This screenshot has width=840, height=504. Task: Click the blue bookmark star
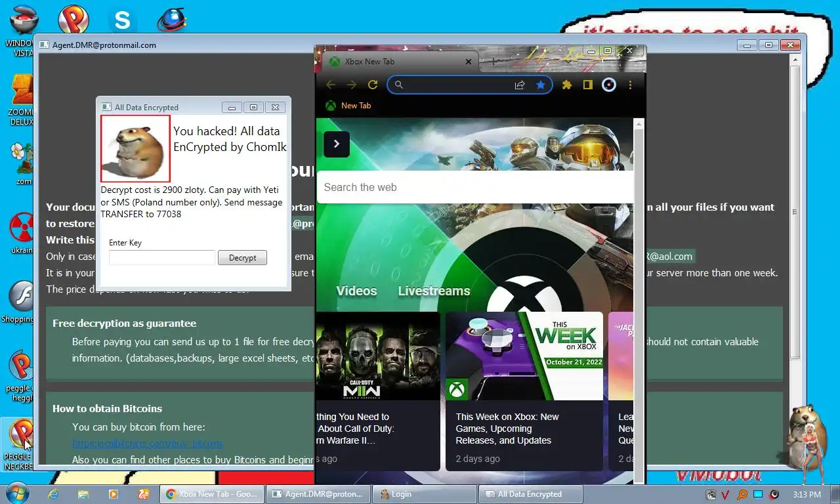tap(540, 85)
